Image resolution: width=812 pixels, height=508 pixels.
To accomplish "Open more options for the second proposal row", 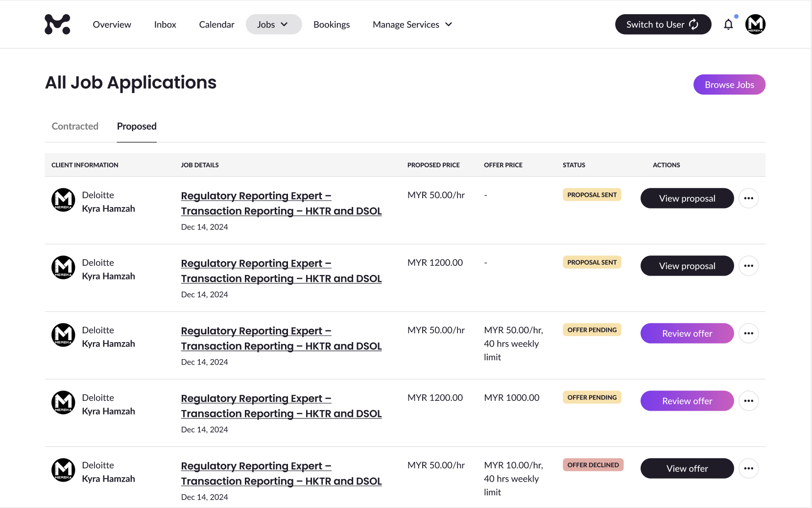I will tap(748, 266).
